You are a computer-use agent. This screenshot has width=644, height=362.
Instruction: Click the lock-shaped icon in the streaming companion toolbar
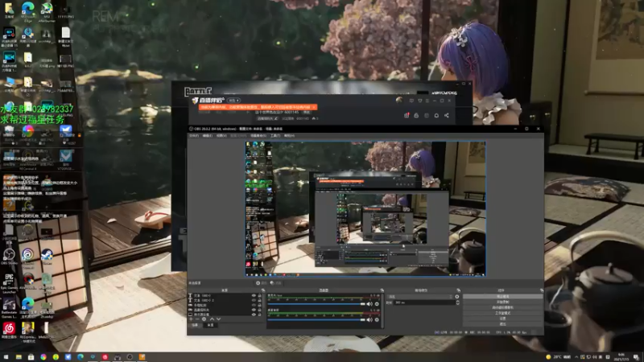coord(416,115)
